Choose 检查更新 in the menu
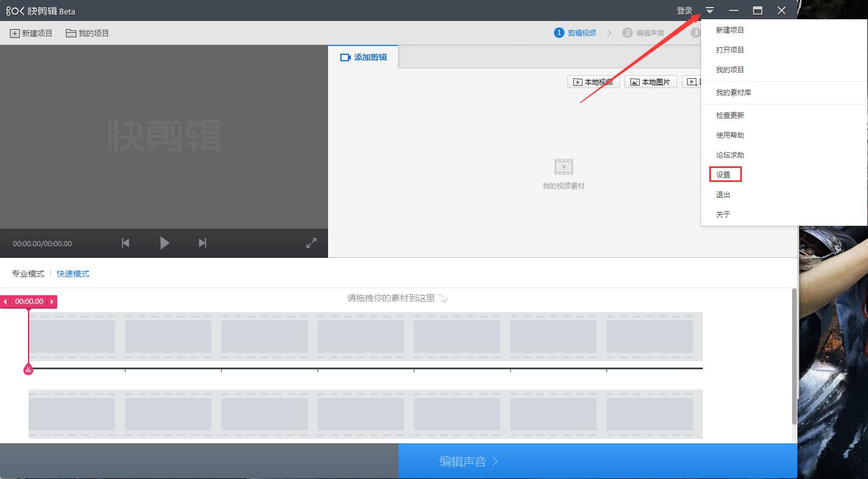 [x=730, y=115]
